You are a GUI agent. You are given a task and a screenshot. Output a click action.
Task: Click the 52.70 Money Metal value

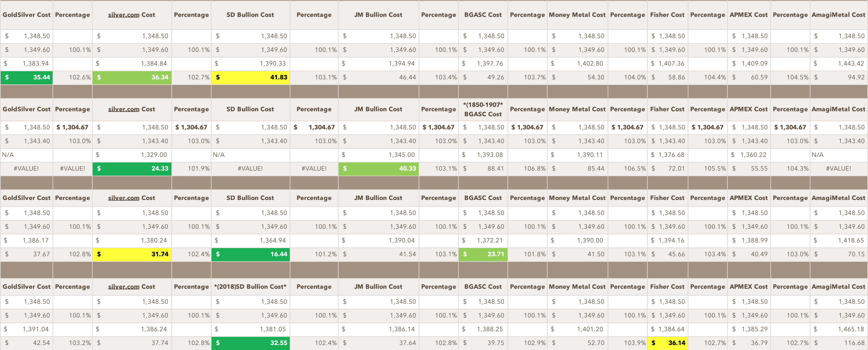point(578,343)
